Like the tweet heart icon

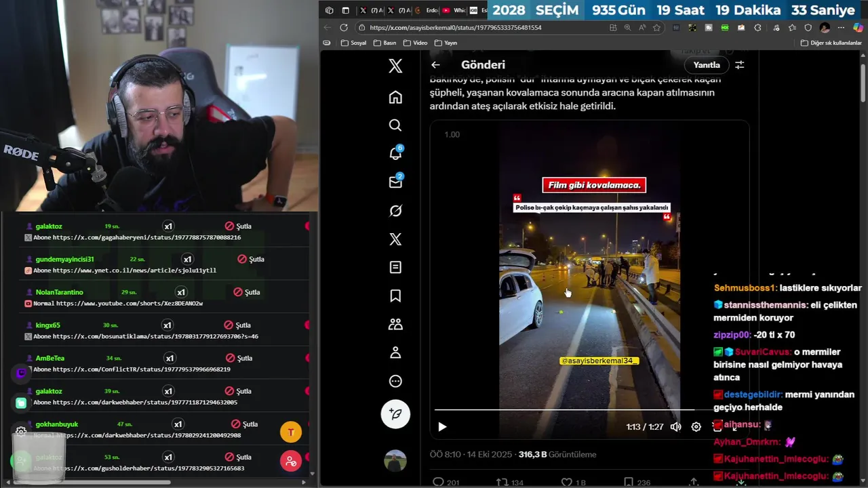coord(567,483)
